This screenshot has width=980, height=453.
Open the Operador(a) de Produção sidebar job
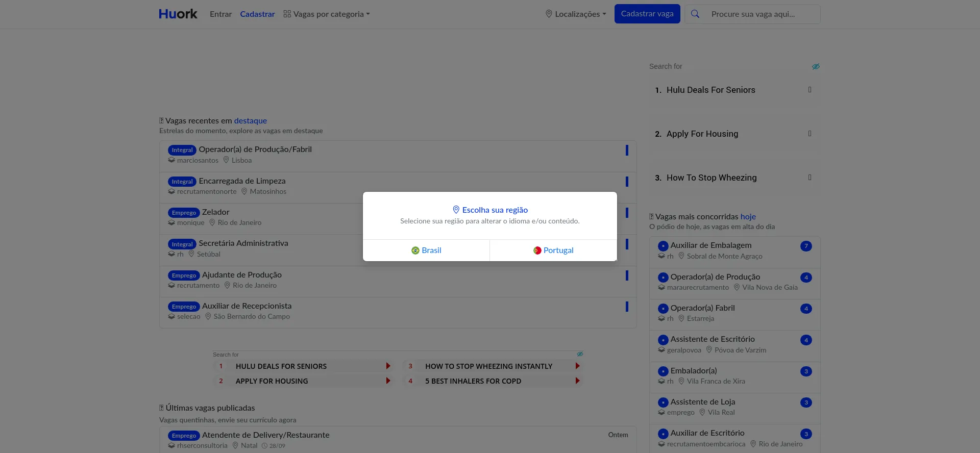point(715,277)
